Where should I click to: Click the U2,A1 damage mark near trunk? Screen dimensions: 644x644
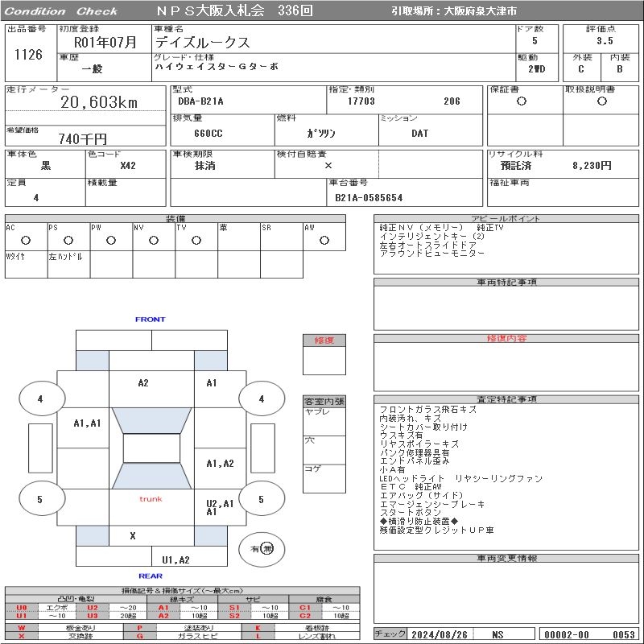[x=220, y=504]
